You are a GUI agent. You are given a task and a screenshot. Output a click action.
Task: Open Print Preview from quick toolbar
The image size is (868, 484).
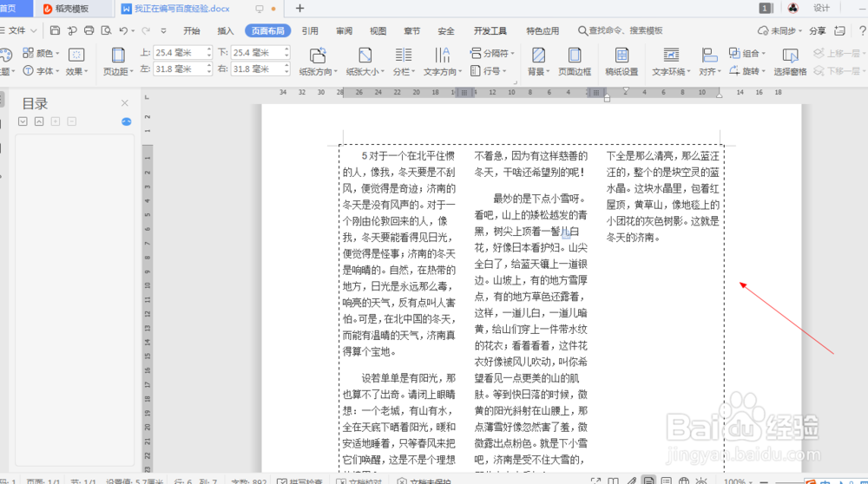point(106,30)
